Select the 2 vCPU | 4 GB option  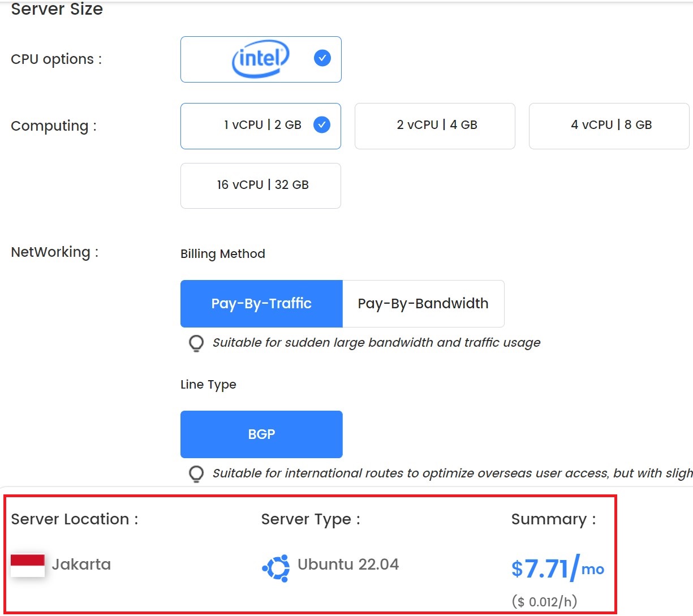point(434,126)
